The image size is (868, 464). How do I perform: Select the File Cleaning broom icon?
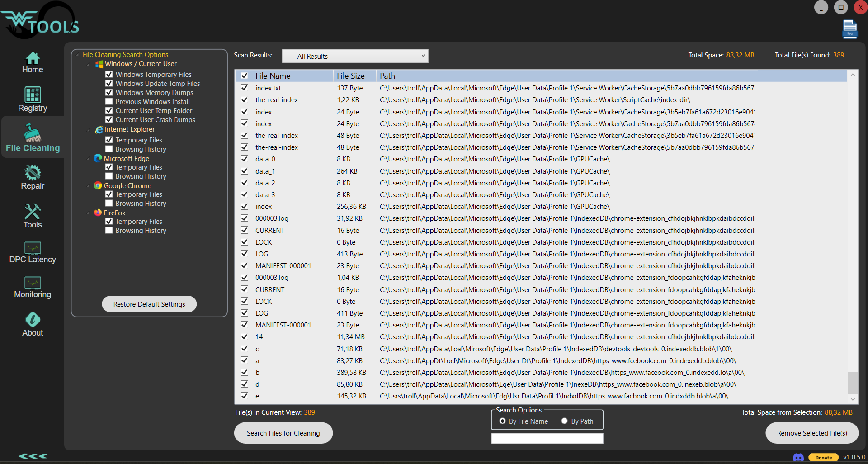pos(33,133)
